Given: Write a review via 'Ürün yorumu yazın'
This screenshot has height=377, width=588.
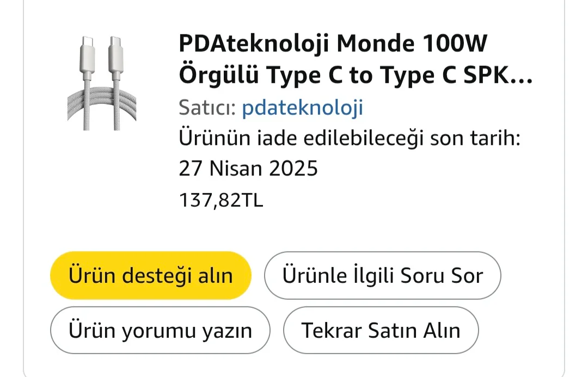Looking at the screenshot, I should 160,330.
